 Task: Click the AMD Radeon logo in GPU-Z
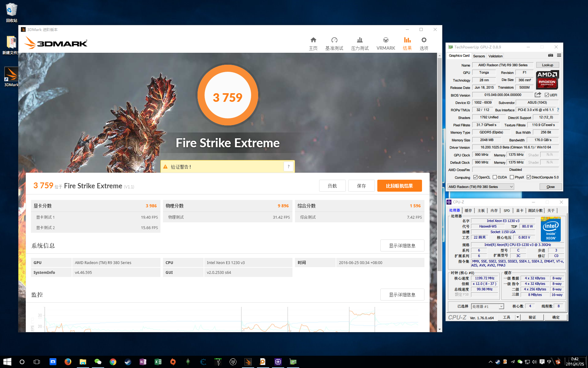(x=547, y=79)
